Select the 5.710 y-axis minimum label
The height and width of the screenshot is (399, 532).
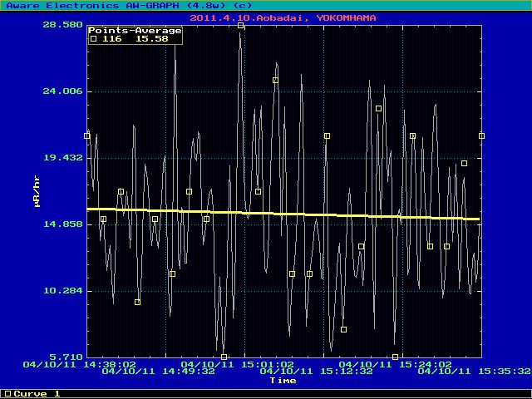point(62,357)
